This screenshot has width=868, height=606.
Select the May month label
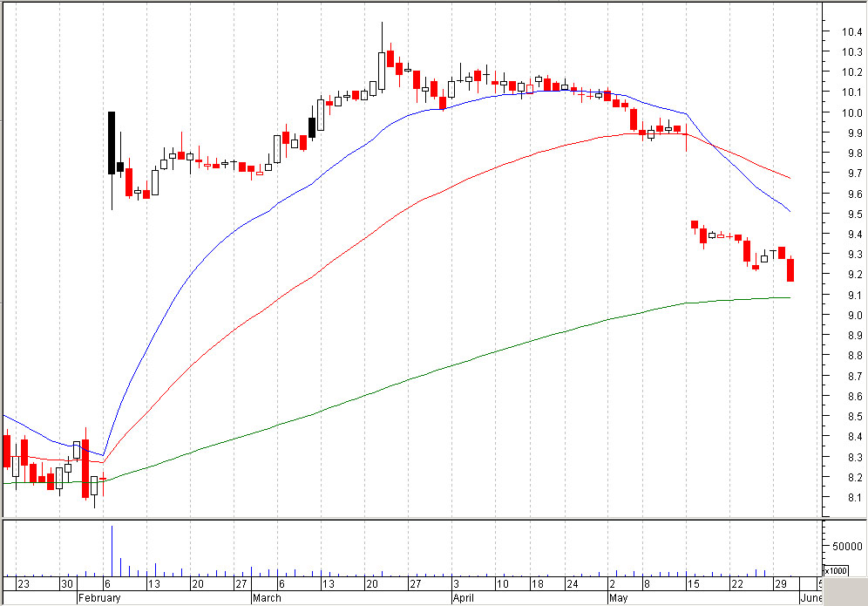(619, 598)
